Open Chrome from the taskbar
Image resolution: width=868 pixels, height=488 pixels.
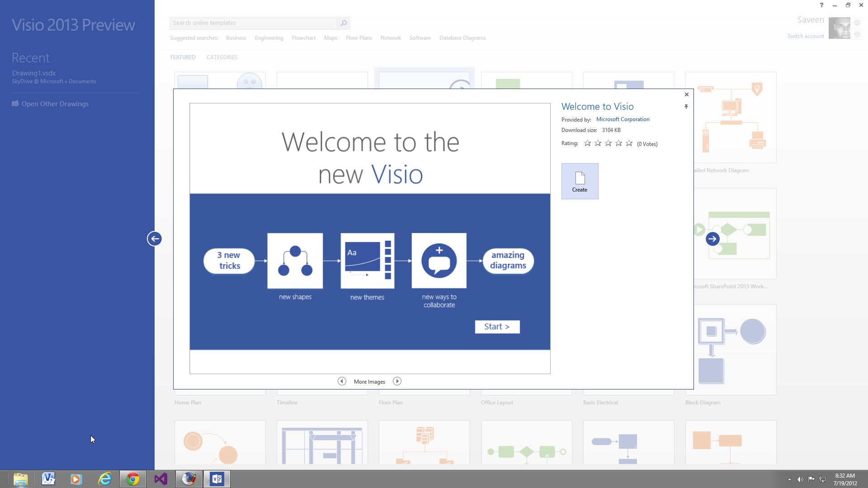point(132,479)
